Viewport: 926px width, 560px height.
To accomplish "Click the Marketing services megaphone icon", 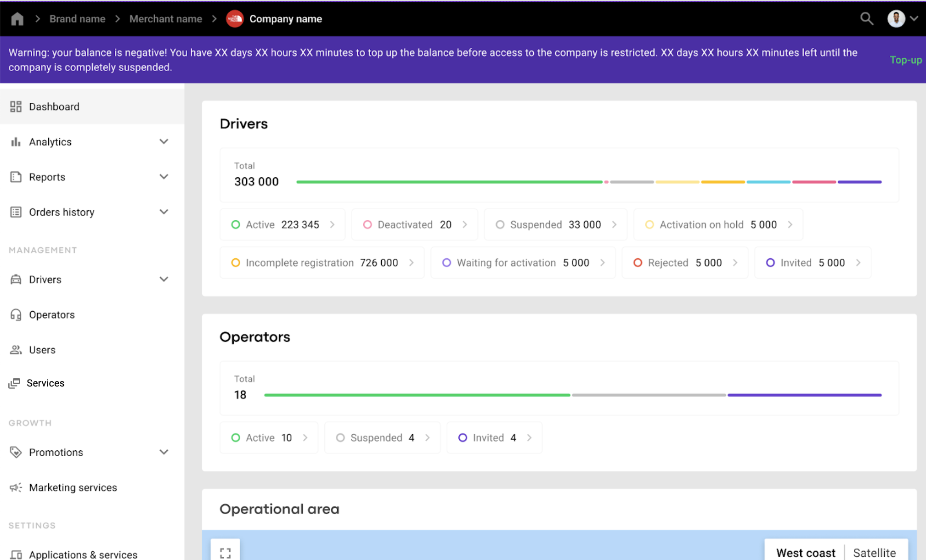I will click(16, 487).
